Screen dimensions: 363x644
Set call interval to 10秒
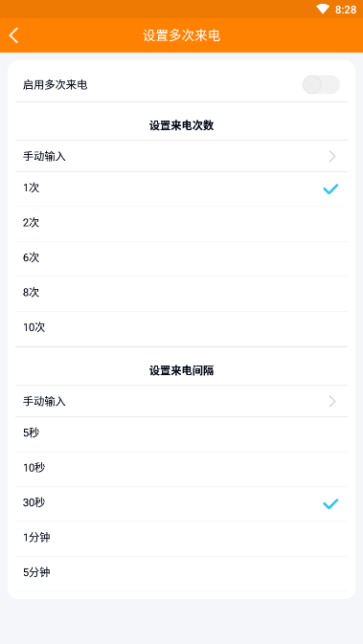pyautogui.click(x=181, y=469)
